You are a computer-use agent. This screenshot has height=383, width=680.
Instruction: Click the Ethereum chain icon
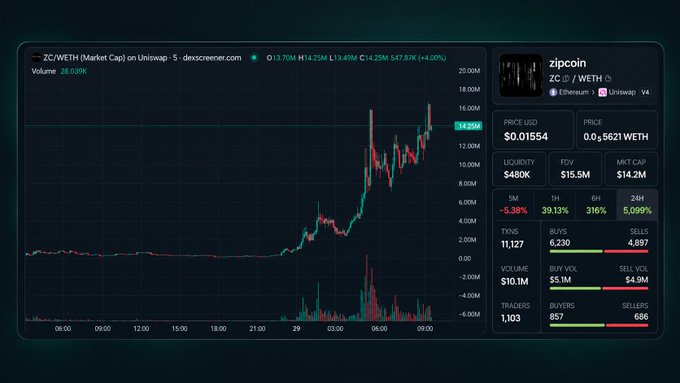tap(553, 92)
